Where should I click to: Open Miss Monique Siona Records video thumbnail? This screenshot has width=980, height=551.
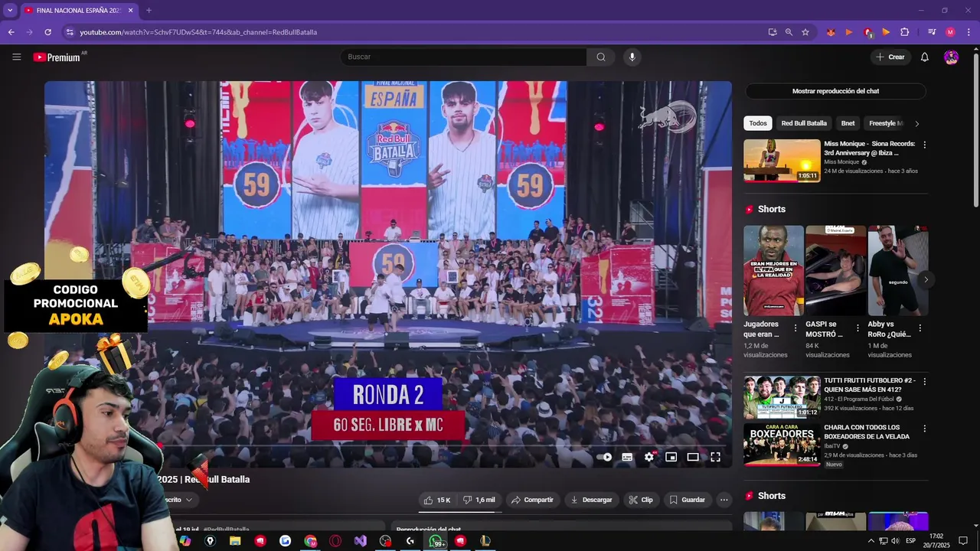782,160
